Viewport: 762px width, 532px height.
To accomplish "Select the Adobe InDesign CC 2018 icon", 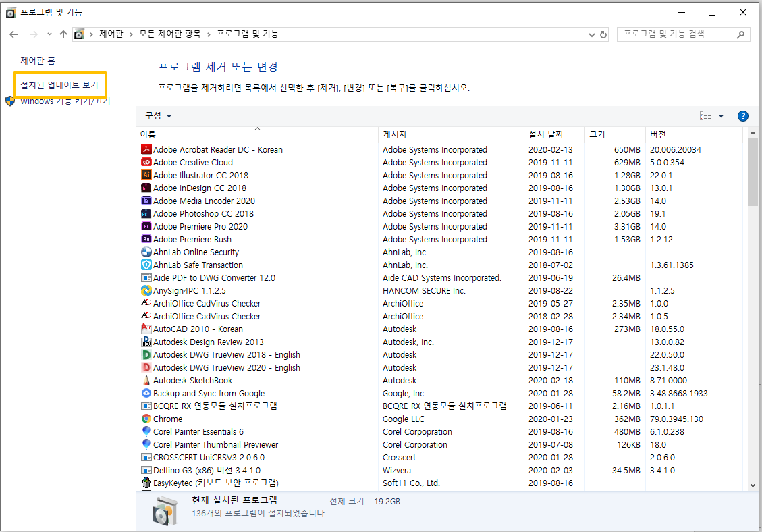I will click(146, 188).
